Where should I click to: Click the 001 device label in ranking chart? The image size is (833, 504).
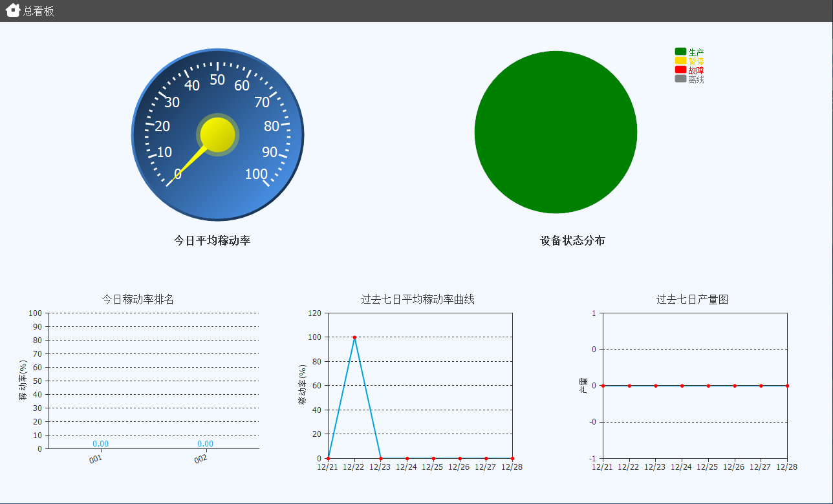pos(96,459)
